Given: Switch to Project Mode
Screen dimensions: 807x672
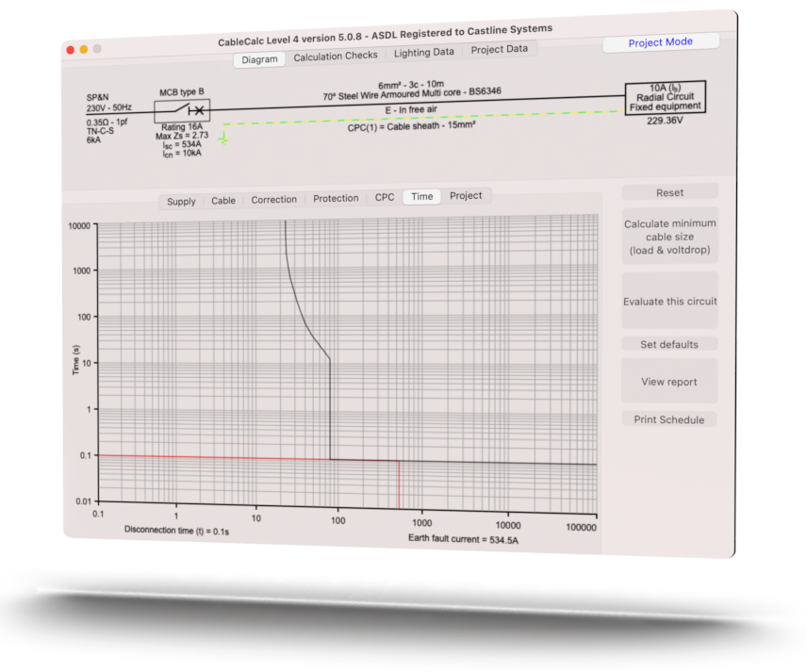Looking at the screenshot, I should pyautogui.click(x=660, y=41).
